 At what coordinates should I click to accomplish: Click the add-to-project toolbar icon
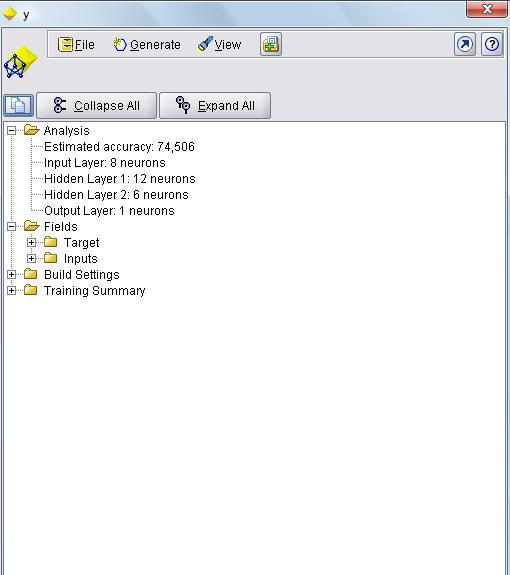[271, 44]
